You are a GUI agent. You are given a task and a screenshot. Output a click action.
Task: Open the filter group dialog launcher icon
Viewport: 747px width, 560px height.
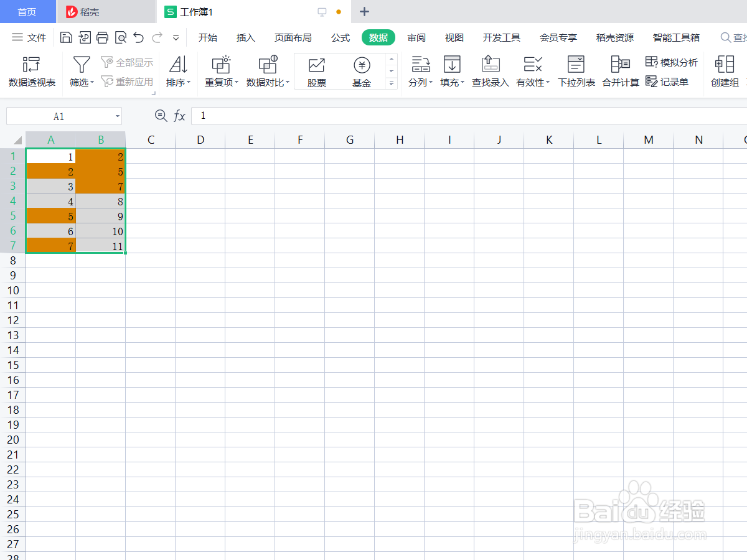[x=153, y=93]
